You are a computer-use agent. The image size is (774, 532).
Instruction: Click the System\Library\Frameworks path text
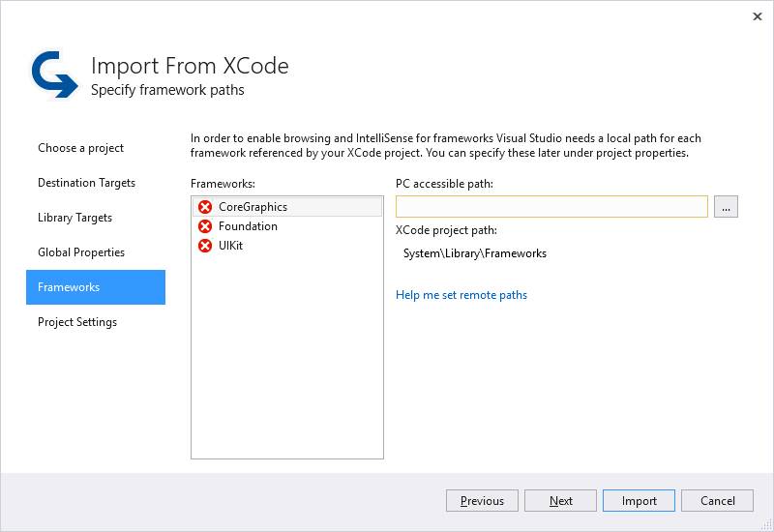tap(474, 253)
